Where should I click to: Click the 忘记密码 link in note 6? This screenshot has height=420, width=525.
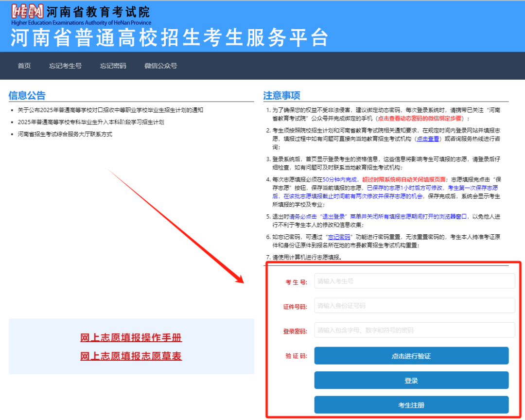[x=339, y=237]
